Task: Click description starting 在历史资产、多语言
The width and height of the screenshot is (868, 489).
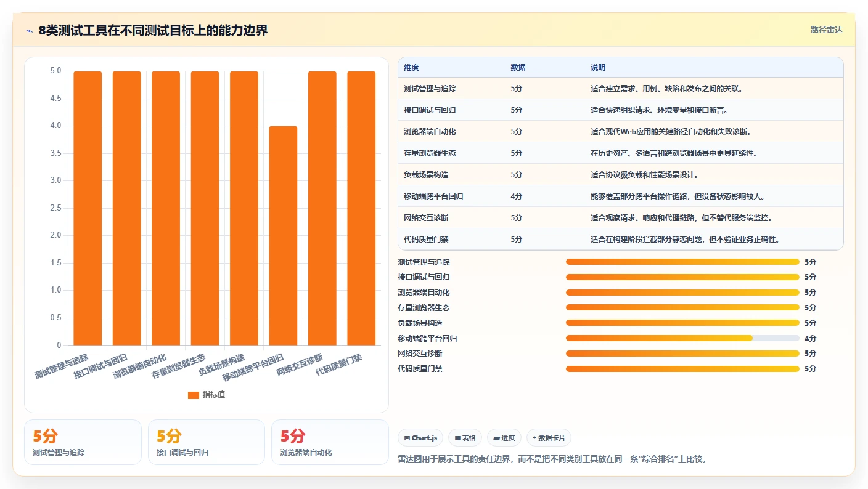Action: point(674,153)
